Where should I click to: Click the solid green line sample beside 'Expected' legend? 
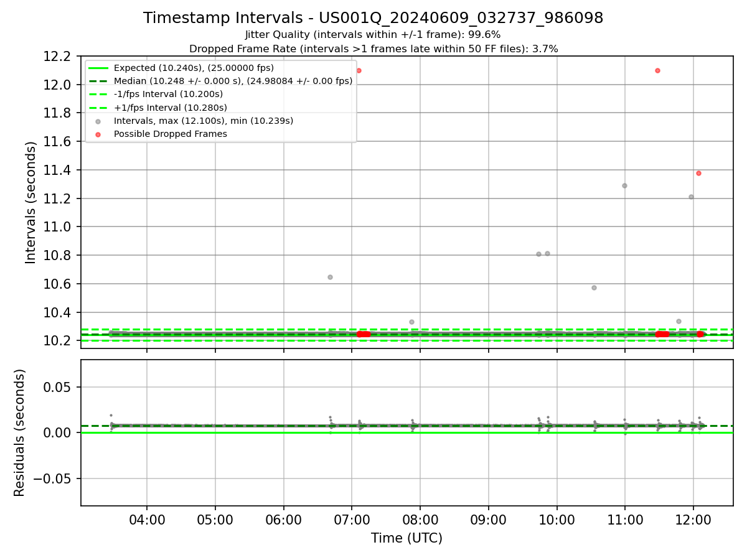click(98, 68)
